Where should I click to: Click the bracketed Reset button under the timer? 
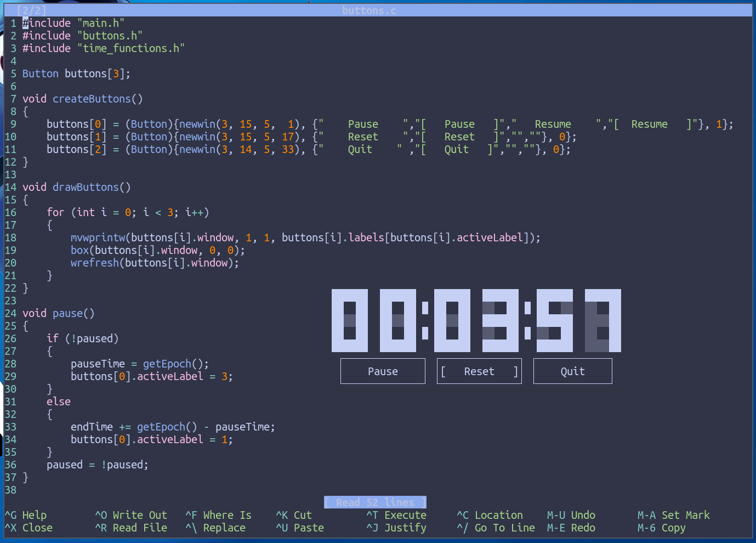[479, 371]
